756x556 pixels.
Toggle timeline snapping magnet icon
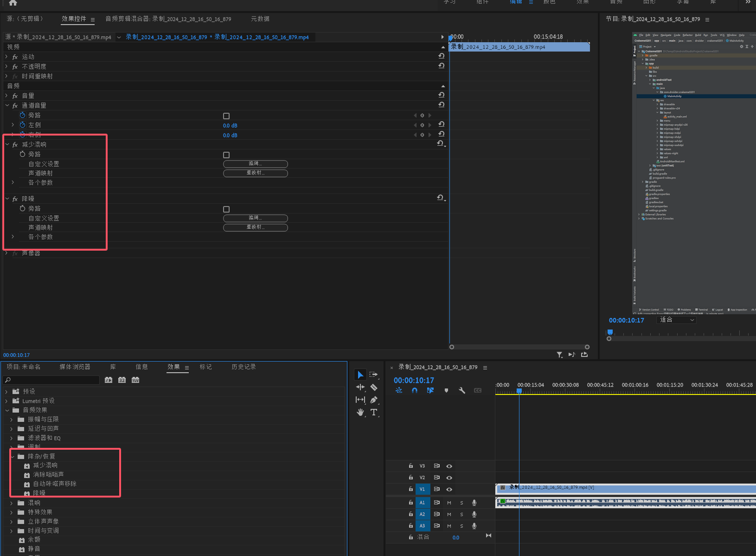[x=415, y=390]
